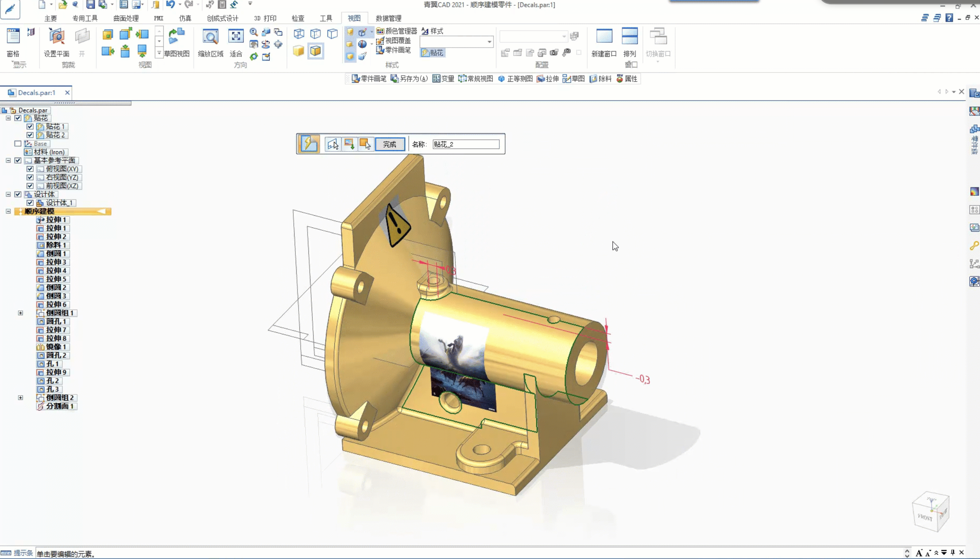The height and width of the screenshot is (559, 980).
Task: Expand the 倒圆组 1 node
Action: [x=20, y=313]
